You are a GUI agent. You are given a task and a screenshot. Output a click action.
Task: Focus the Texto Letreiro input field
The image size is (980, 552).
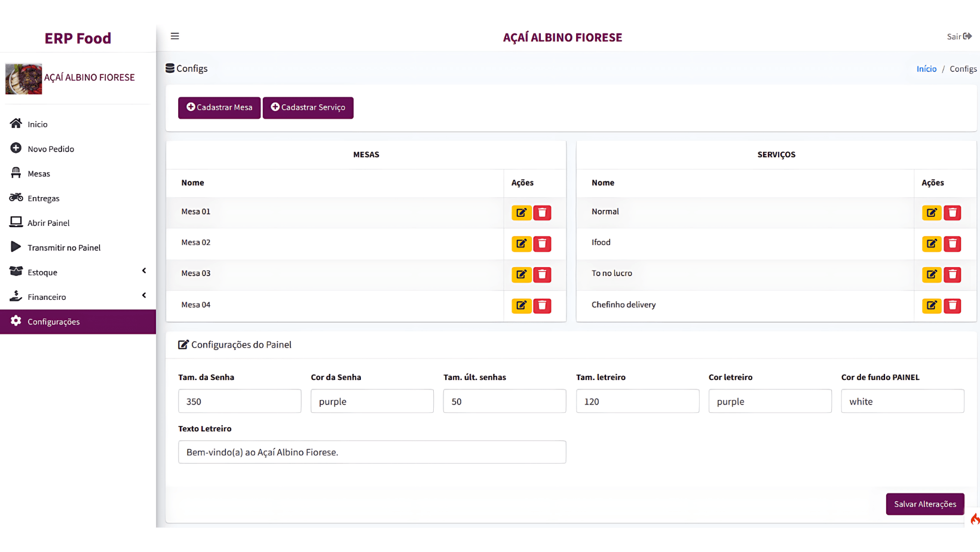(372, 452)
